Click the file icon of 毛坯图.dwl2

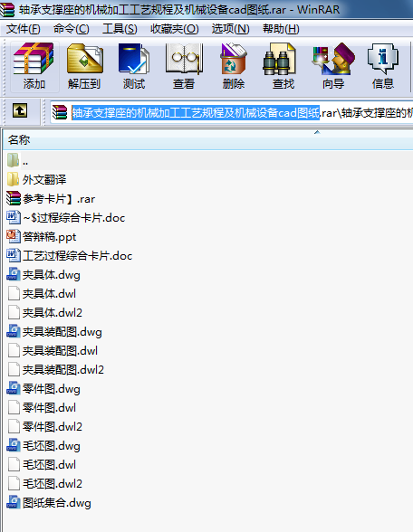[14, 483]
